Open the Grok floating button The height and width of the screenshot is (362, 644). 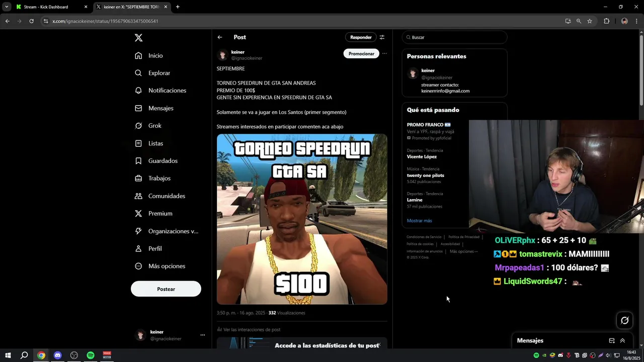click(625, 320)
